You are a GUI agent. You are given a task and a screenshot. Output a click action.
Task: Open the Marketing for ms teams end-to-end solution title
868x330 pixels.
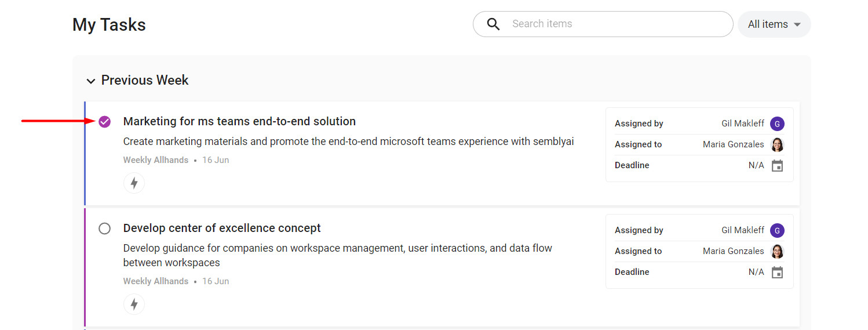pyautogui.click(x=239, y=121)
